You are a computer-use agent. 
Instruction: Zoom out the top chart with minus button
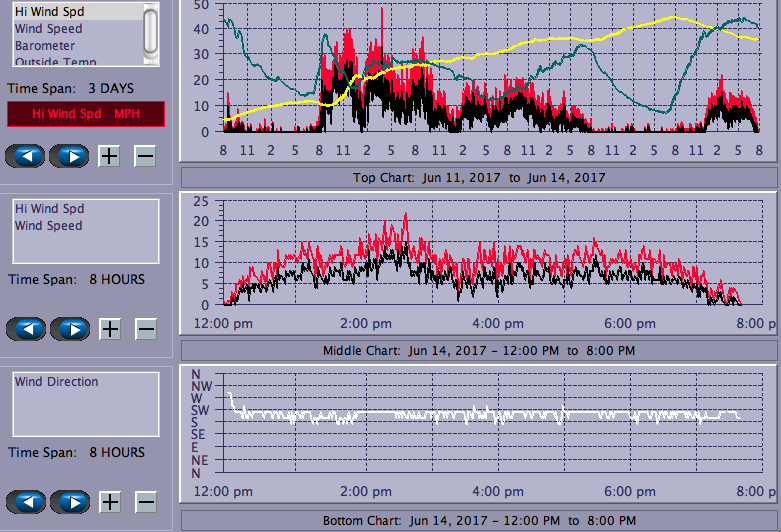pyautogui.click(x=145, y=156)
